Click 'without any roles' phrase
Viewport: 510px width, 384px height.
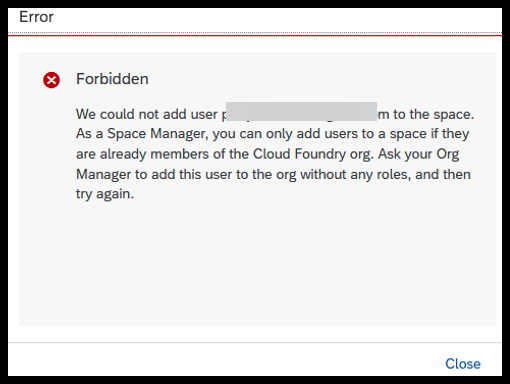click(355, 174)
